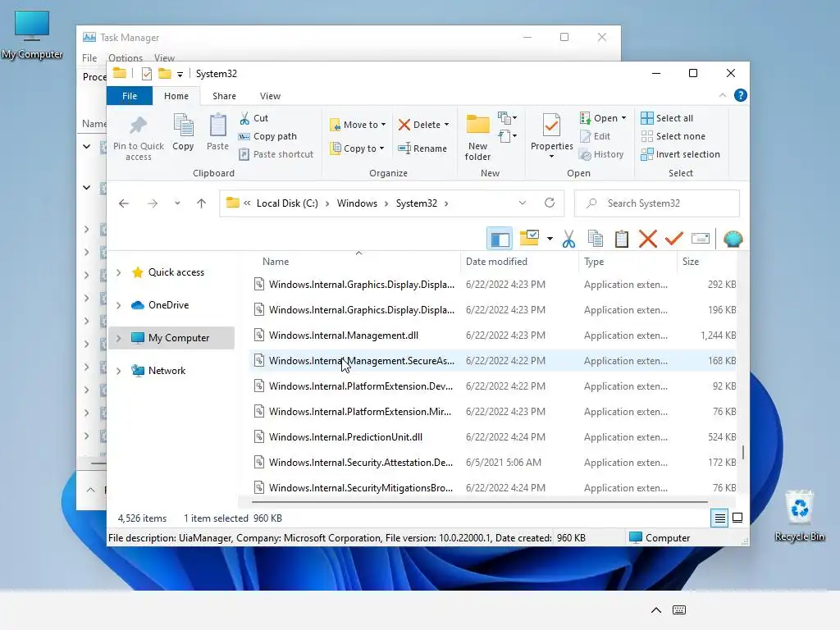
Task: Click the Copy ribbon icon
Action: point(183,132)
